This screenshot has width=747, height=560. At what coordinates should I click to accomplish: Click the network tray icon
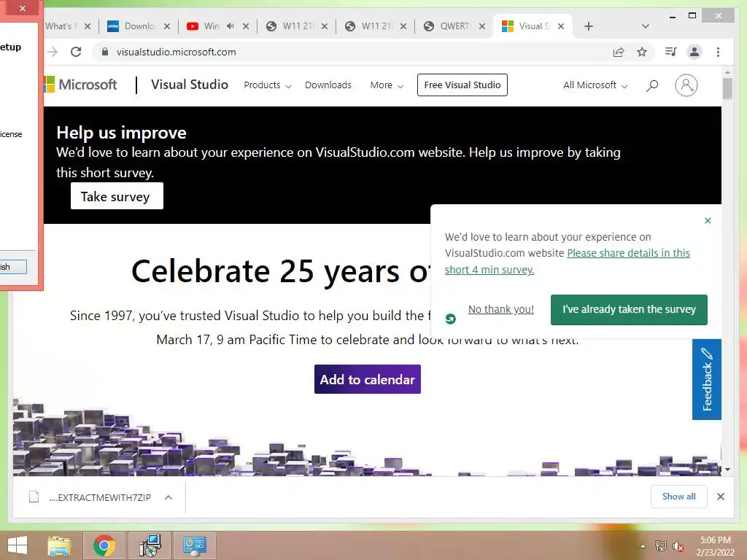click(660, 546)
